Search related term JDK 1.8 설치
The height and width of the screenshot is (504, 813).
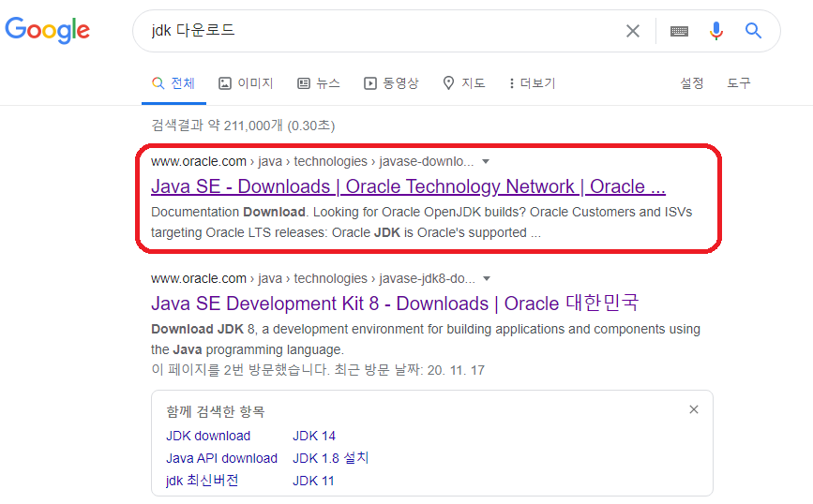point(330,458)
